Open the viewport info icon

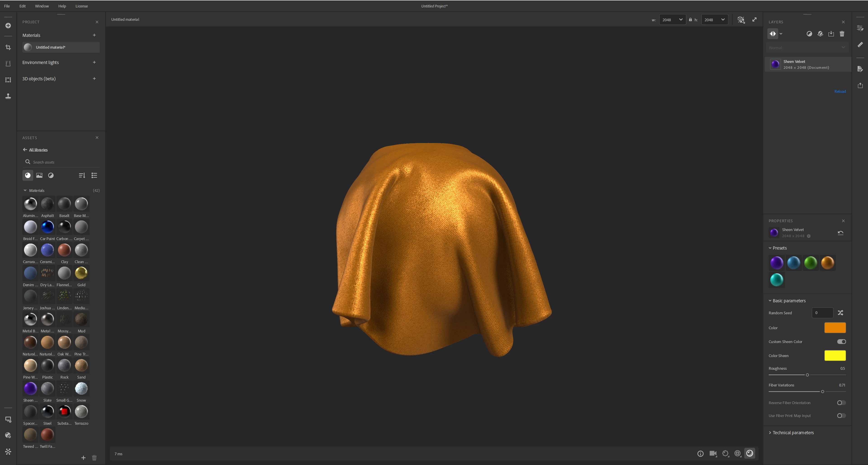point(700,453)
